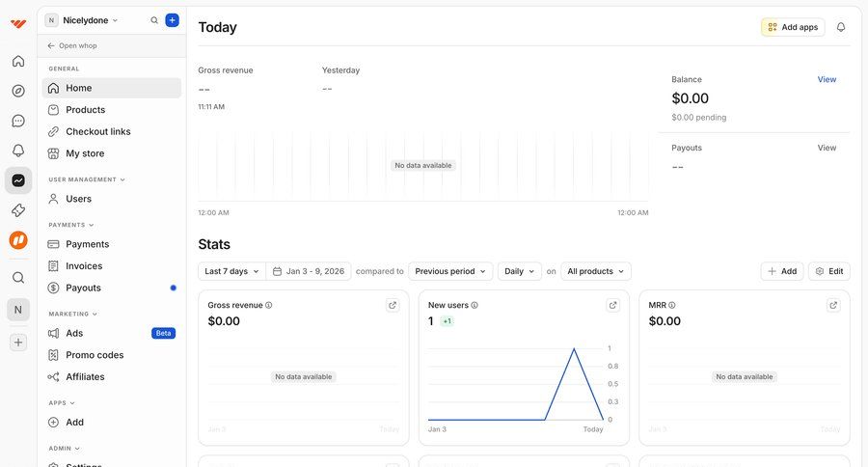The image size is (868, 467).
Task: Click the top-right notification bell
Action: pyautogui.click(x=841, y=27)
